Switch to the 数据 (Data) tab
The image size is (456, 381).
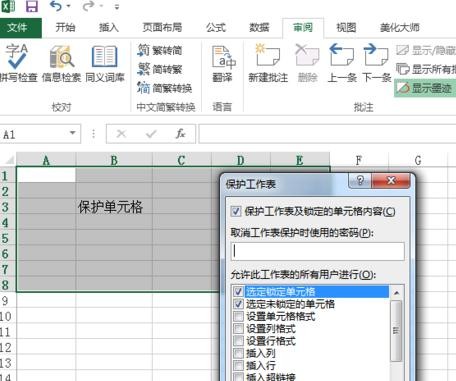259,27
